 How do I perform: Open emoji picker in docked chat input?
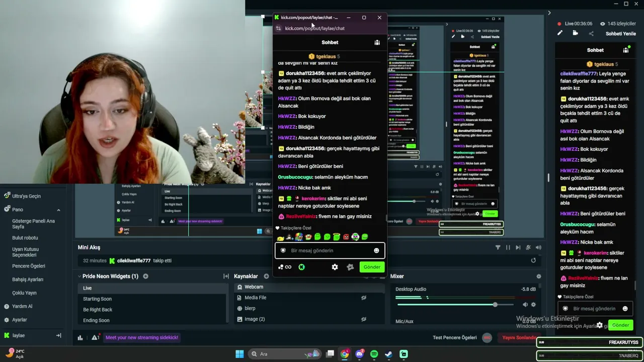[625, 309]
